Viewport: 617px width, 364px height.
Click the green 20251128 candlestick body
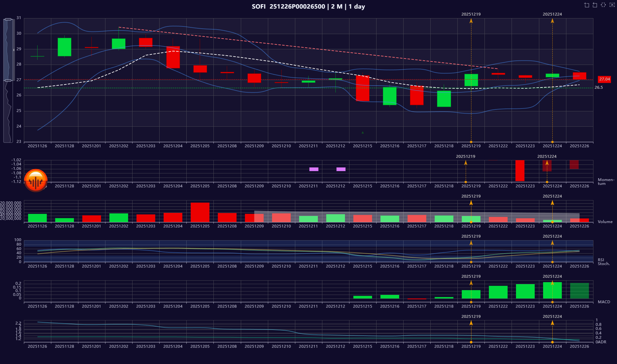64,47
